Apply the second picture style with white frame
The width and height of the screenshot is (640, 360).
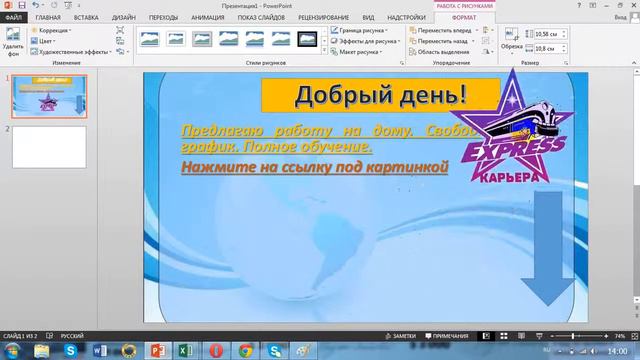point(176,39)
